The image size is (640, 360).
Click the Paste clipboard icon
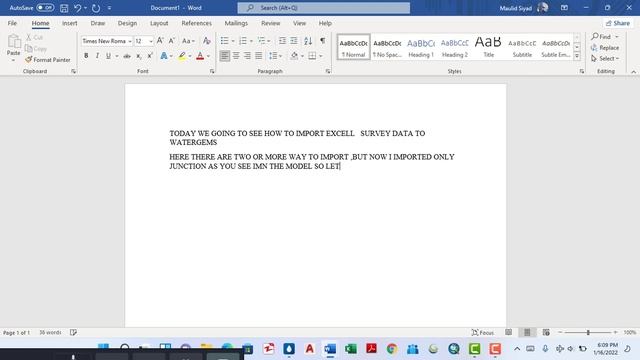click(x=13, y=42)
